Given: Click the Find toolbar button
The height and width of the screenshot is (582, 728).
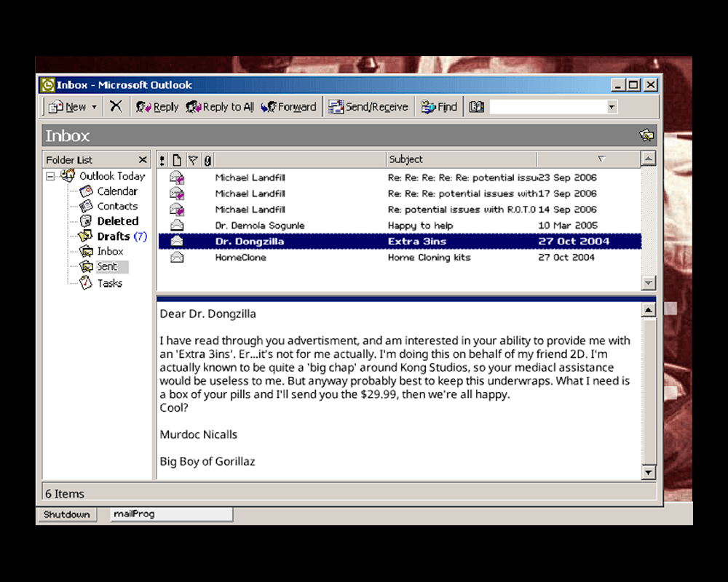Looking at the screenshot, I should [439, 107].
